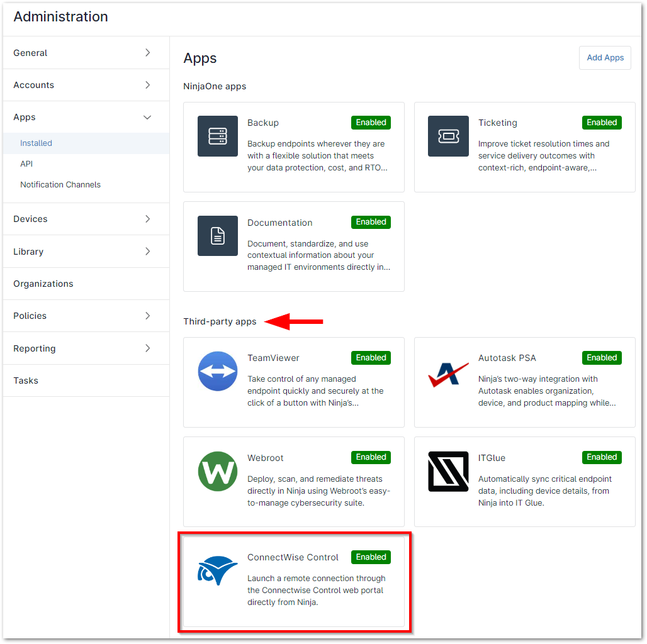Click the ITGlue icon
Viewport: 647px width, 644px height.
pos(448,470)
